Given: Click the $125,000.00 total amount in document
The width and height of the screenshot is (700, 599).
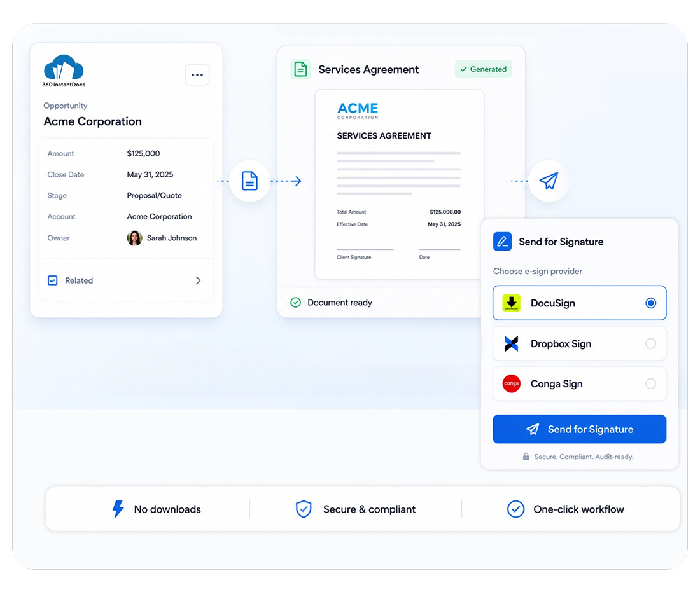Looking at the screenshot, I should (445, 212).
